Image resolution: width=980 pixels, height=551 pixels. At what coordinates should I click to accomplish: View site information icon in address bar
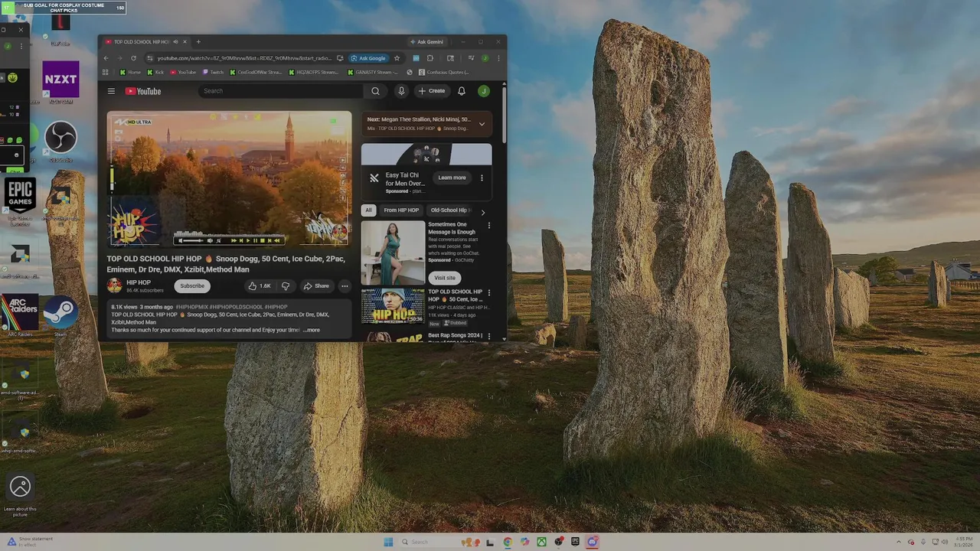point(150,58)
